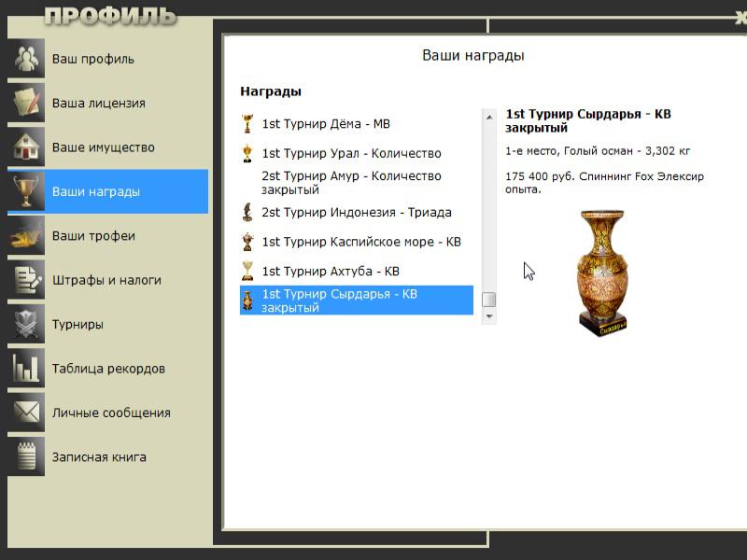
Task: Open Таблица рекордов section
Action: pyautogui.click(x=107, y=369)
